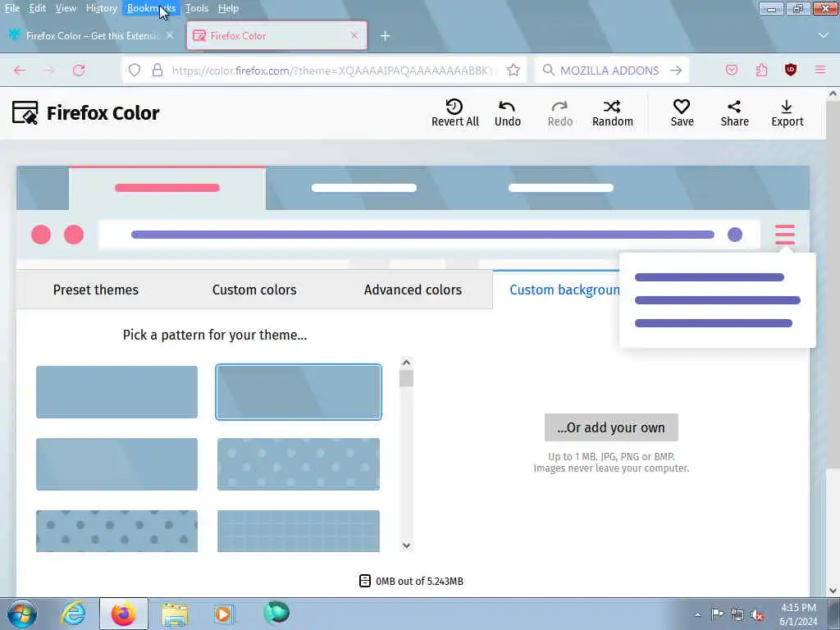The width and height of the screenshot is (840, 630).
Task: Click the muted volume tray icon
Action: coord(757,614)
